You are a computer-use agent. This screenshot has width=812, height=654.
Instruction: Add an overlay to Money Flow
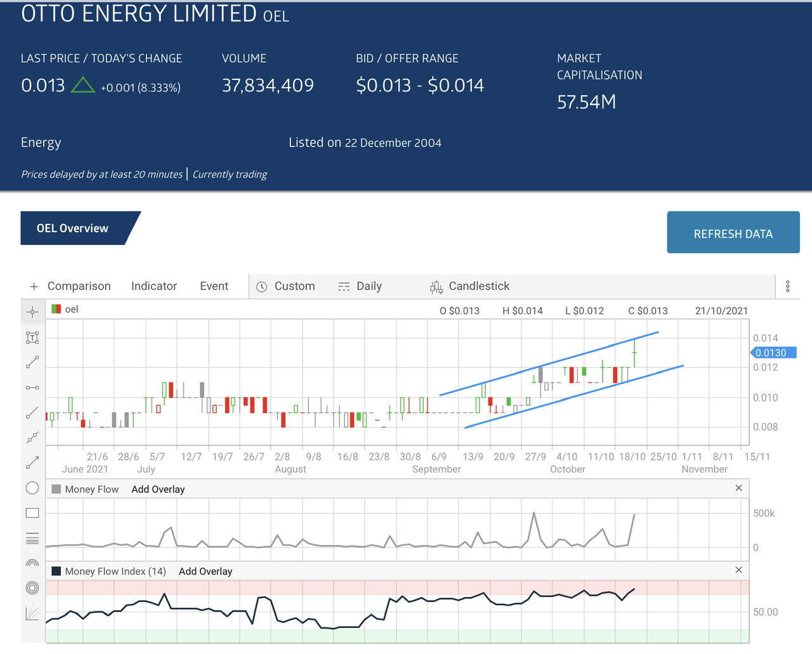[x=158, y=488]
